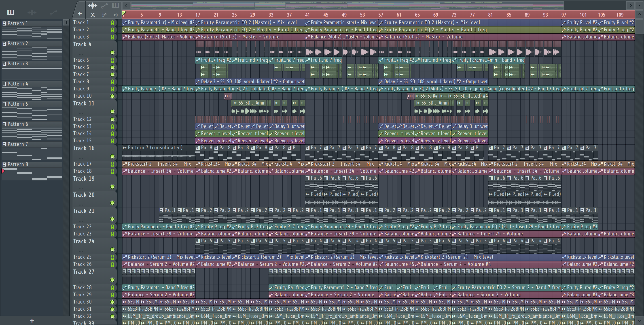
Task: Mute Track 4 via its green dot
Action: click(112, 52)
